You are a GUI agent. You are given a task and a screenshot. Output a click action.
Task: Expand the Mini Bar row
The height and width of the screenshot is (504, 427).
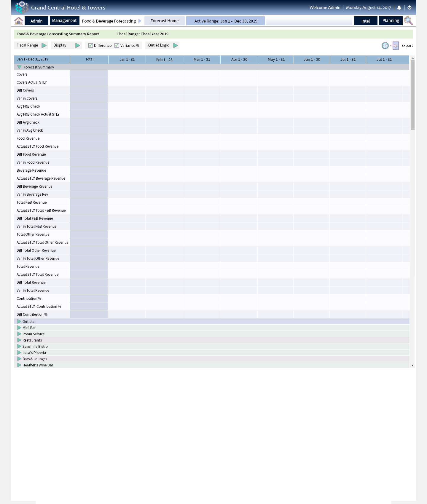point(19,328)
